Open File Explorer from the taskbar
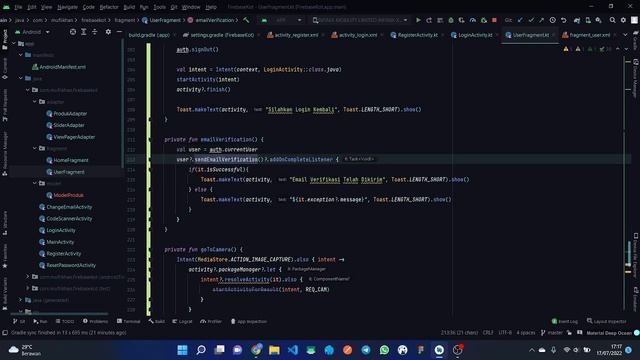 (274, 350)
